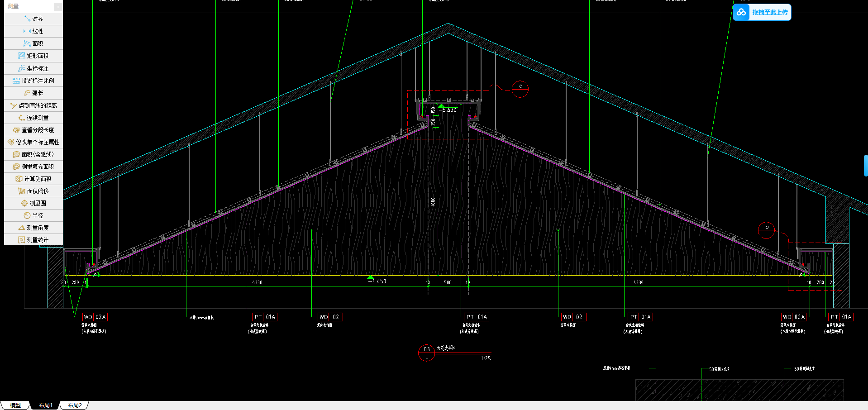Select 测量填充面积 hatch area measure tool

(33, 167)
